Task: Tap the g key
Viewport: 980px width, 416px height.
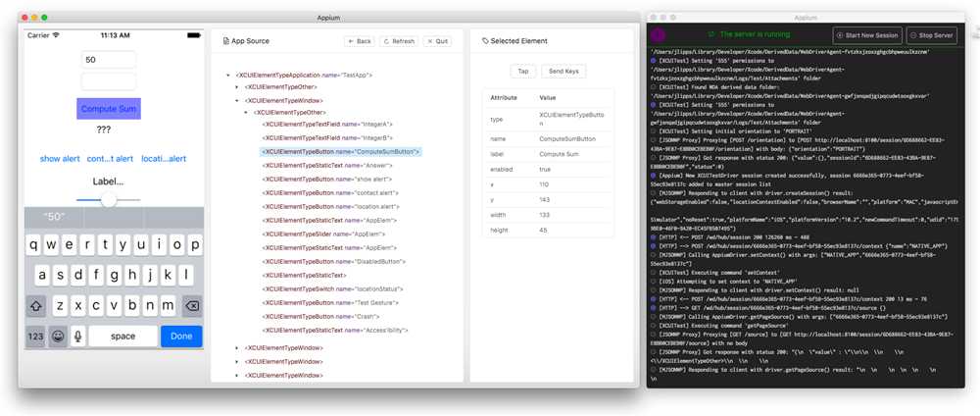Action: pyautogui.click(x=114, y=276)
